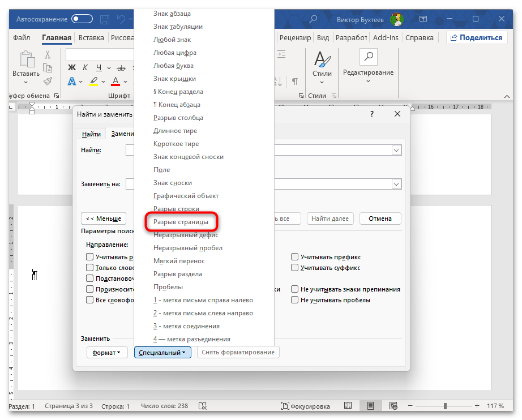Screen dimensions: 522x420
Task: Click the Paste clipboard icon
Action: (27, 59)
